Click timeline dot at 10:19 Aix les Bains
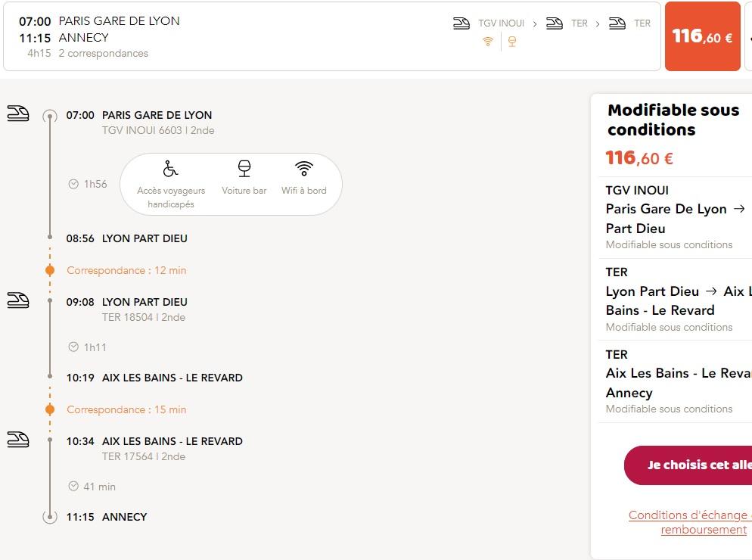Screen dimensions: 752x560 (50, 376)
